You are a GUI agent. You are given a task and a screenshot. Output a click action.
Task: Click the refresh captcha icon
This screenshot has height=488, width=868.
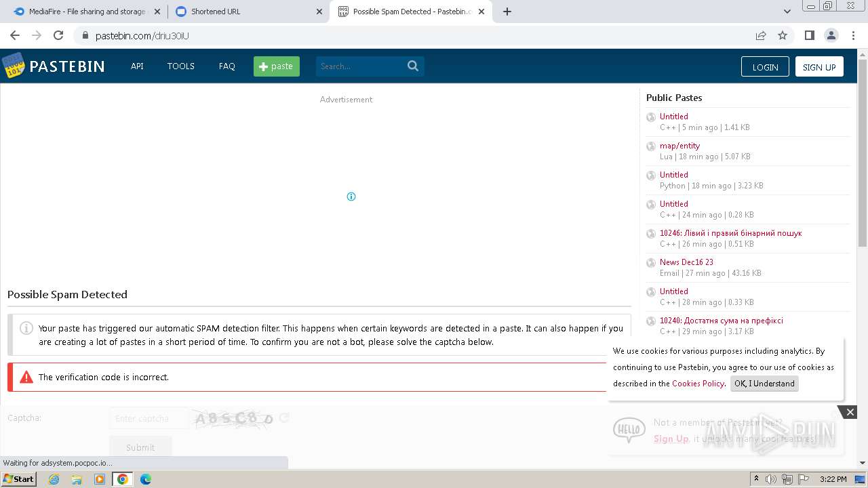pos(284,418)
